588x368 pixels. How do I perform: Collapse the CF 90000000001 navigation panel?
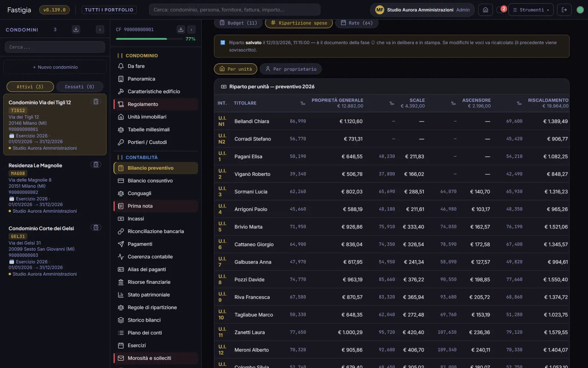pyautogui.click(x=191, y=30)
